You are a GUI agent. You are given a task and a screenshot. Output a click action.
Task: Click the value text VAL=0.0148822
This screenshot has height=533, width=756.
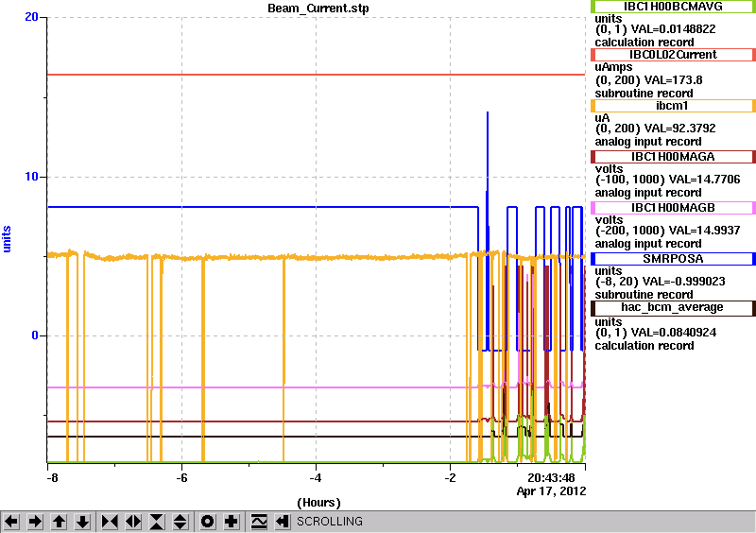(674, 29)
